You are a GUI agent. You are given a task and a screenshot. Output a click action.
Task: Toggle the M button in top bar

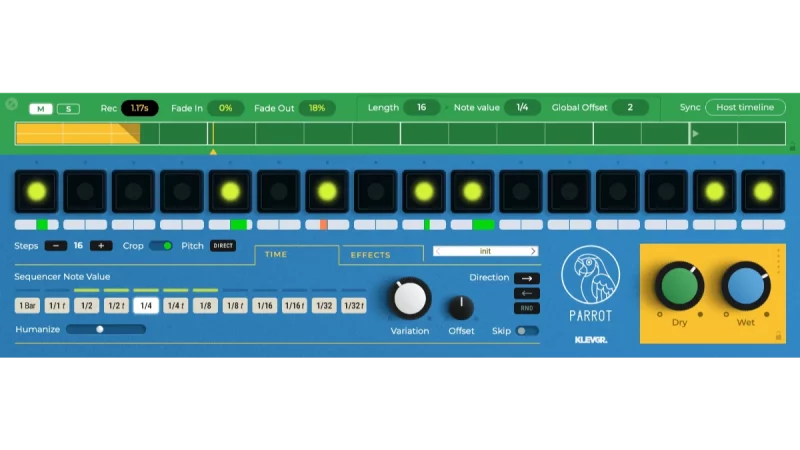pyautogui.click(x=41, y=109)
